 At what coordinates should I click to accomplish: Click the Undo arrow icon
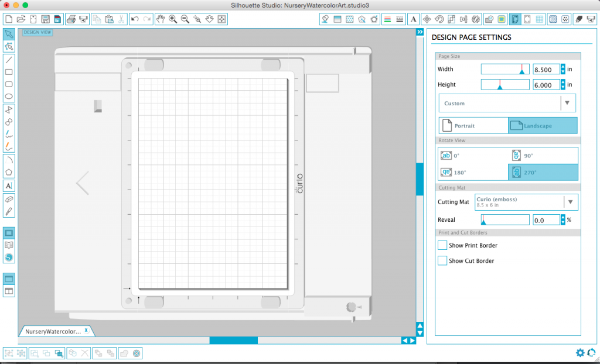coord(134,19)
